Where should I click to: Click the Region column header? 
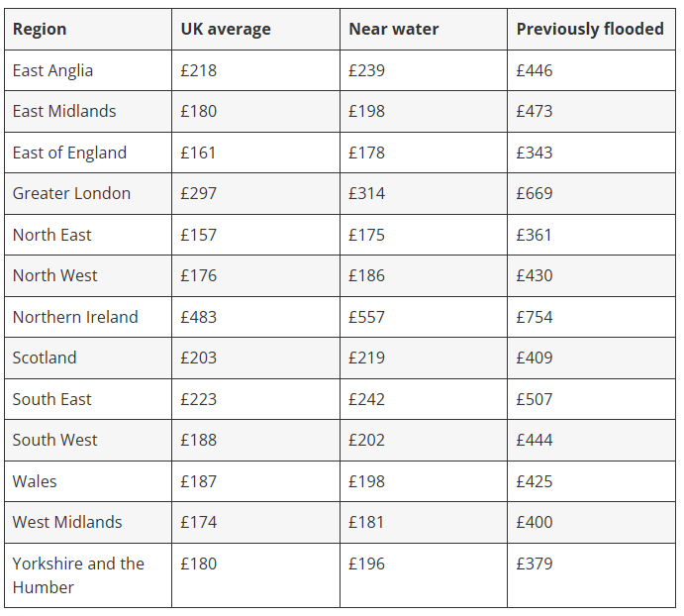pyautogui.click(x=40, y=29)
